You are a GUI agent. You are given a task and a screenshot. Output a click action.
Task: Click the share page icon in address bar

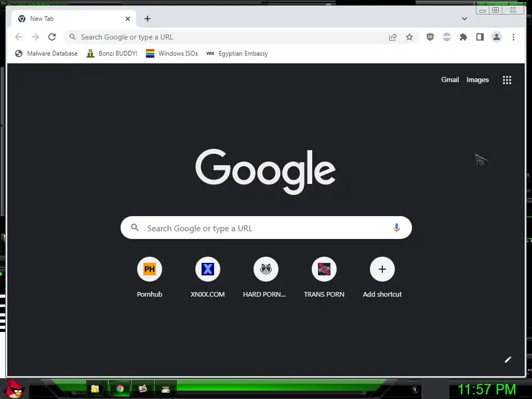coord(393,37)
